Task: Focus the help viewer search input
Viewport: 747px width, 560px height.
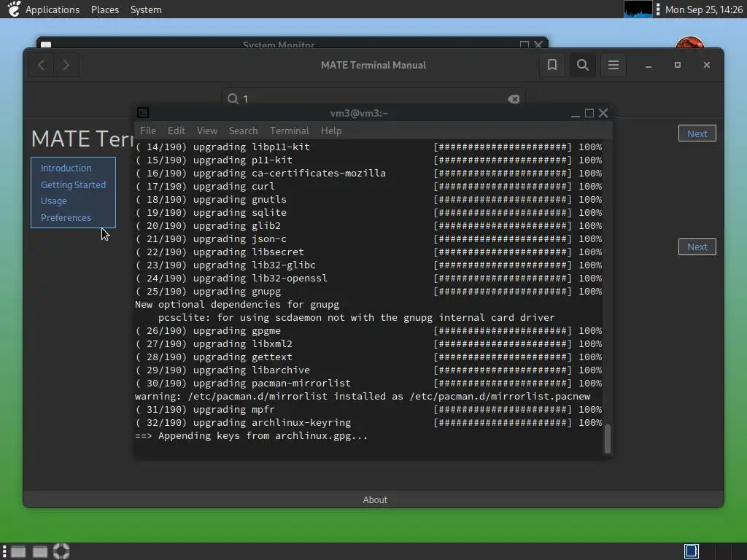Action: tap(373, 98)
